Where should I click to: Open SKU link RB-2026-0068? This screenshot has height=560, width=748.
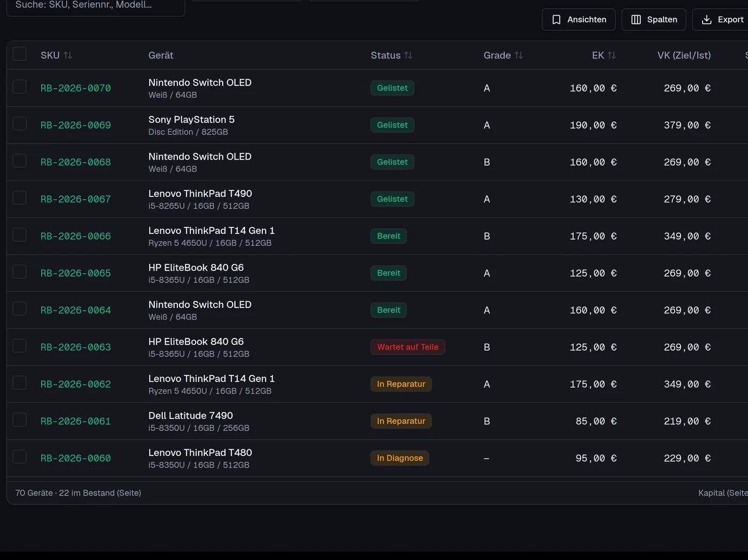(x=76, y=162)
